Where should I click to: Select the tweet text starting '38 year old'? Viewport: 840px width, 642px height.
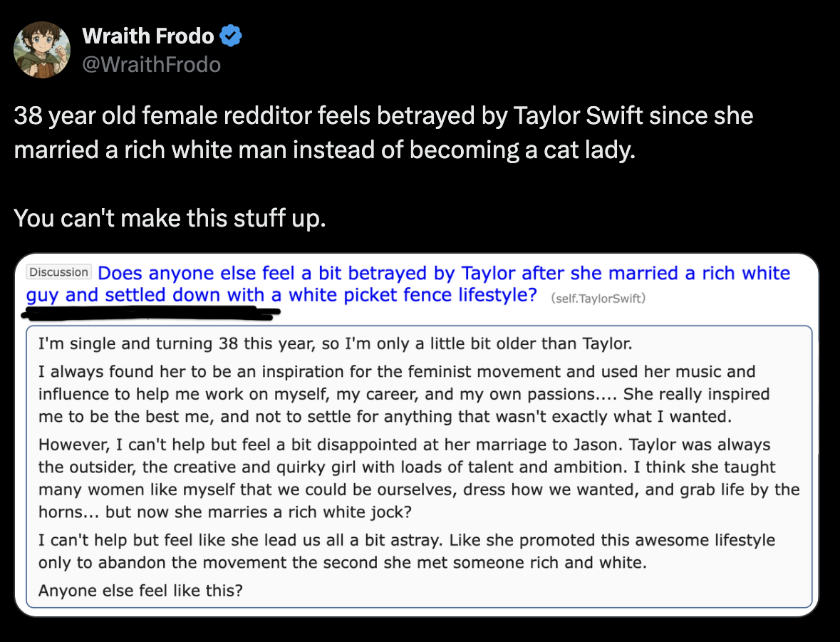pyautogui.click(x=383, y=133)
